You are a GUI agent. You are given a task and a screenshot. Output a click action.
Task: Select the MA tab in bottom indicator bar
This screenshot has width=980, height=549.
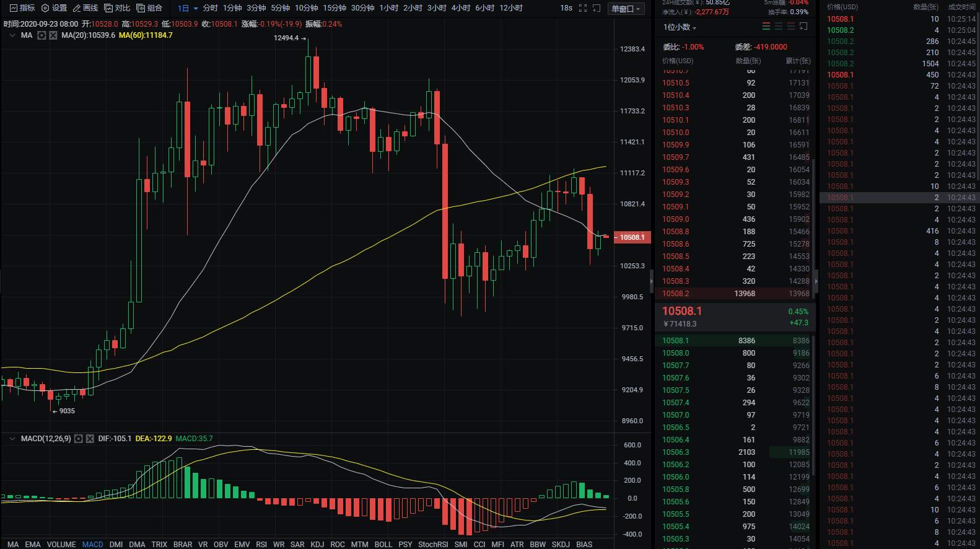pos(13,544)
